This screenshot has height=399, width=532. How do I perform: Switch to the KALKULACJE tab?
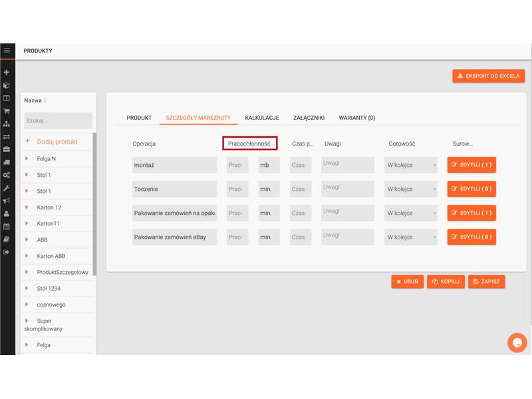pyautogui.click(x=261, y=118)
